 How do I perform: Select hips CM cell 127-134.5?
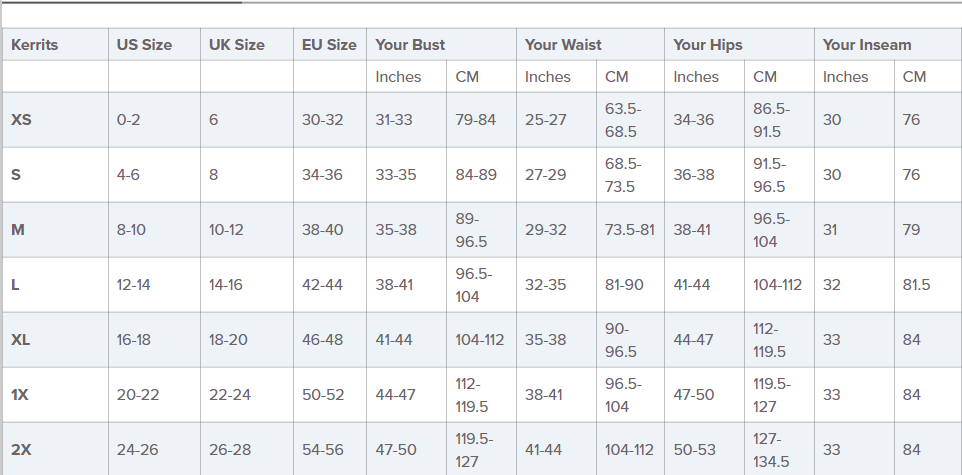[770, 450]
